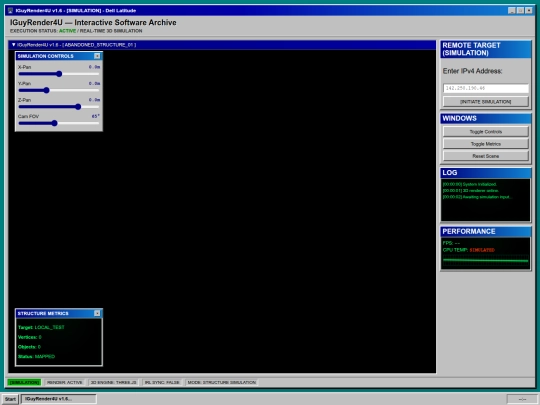The width and height of the screenshot is (540, 405).
Task: Click the X-Pan 0.0m value
Action: pyautogui.click(x=94, y=67)
